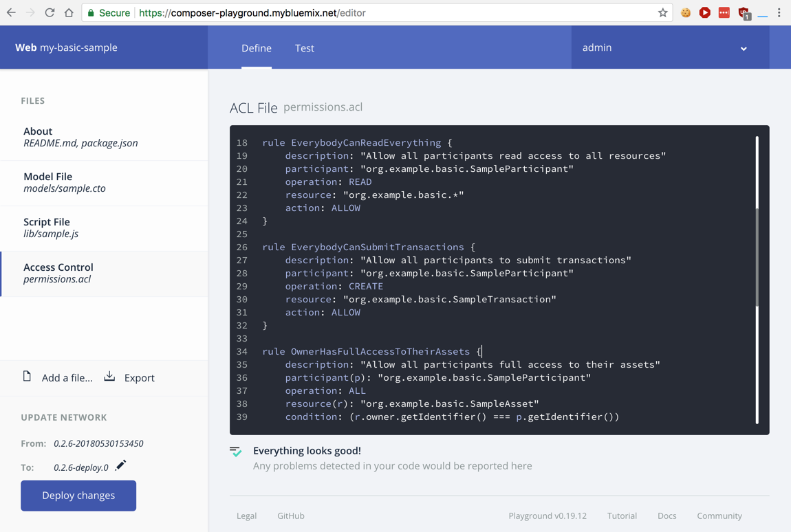Bookmark page with star icon
The image size is (791, 532).
coord(663,12)
